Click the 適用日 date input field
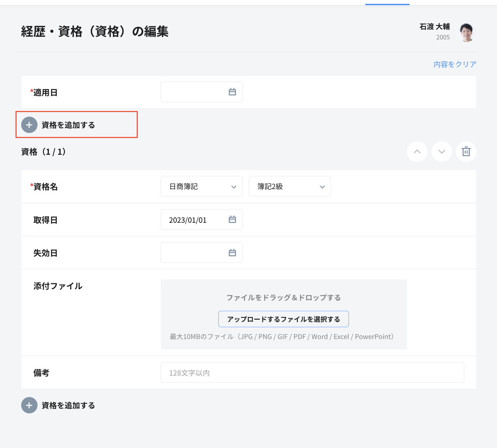This screenshot has height=448, width=497. point(192,92)
